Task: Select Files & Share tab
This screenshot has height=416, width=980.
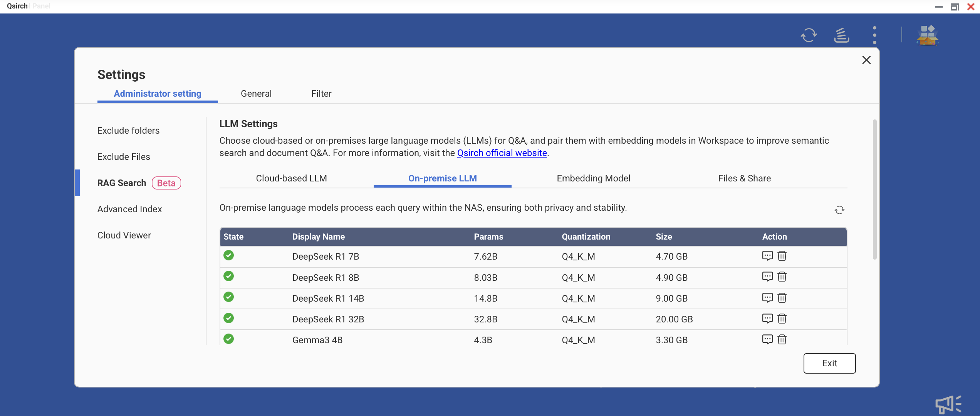Action: coord(744,178)
